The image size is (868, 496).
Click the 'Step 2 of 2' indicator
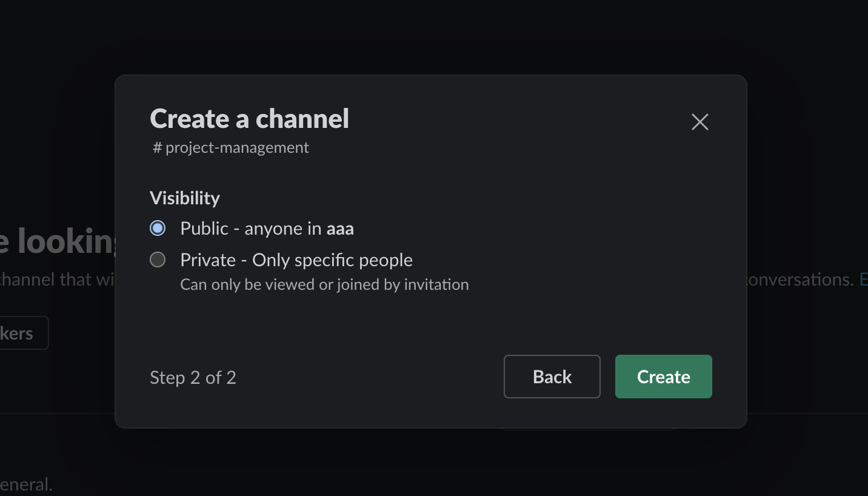[x=193, y=377]
